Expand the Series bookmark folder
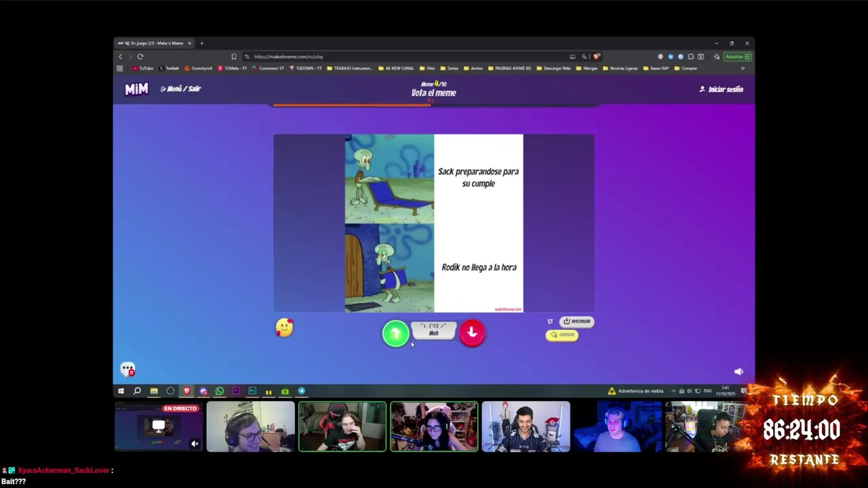This screenshot has width=868, height=488. coord(449,68)
